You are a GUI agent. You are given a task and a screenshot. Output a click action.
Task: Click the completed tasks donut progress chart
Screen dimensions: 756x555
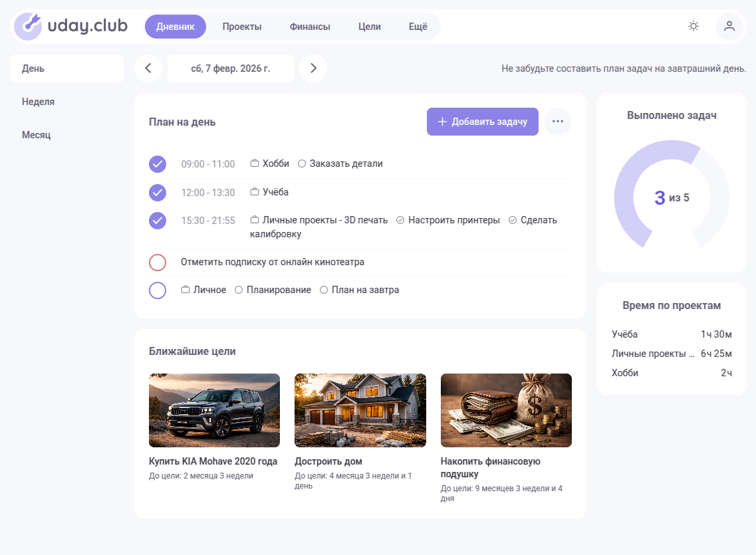pos(672,197)
